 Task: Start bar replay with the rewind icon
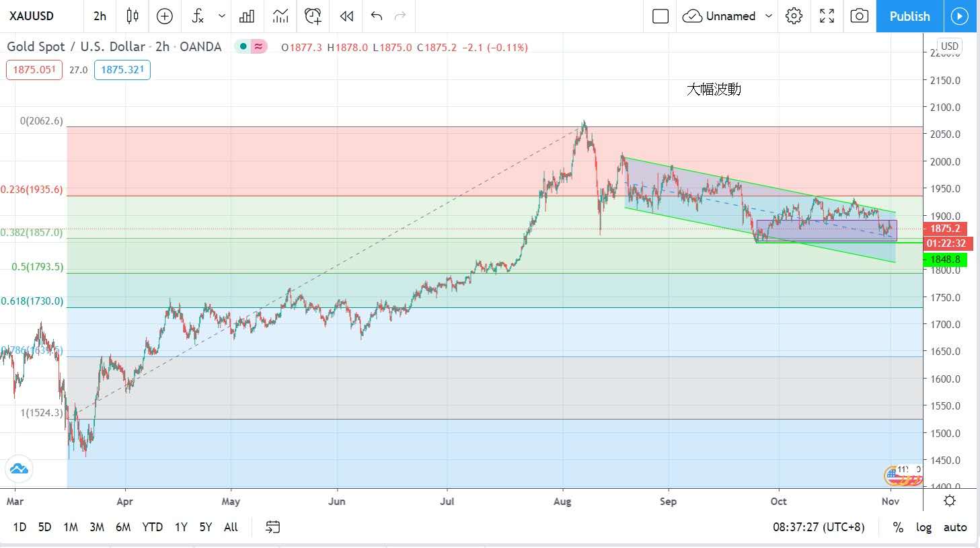point(346,16)
